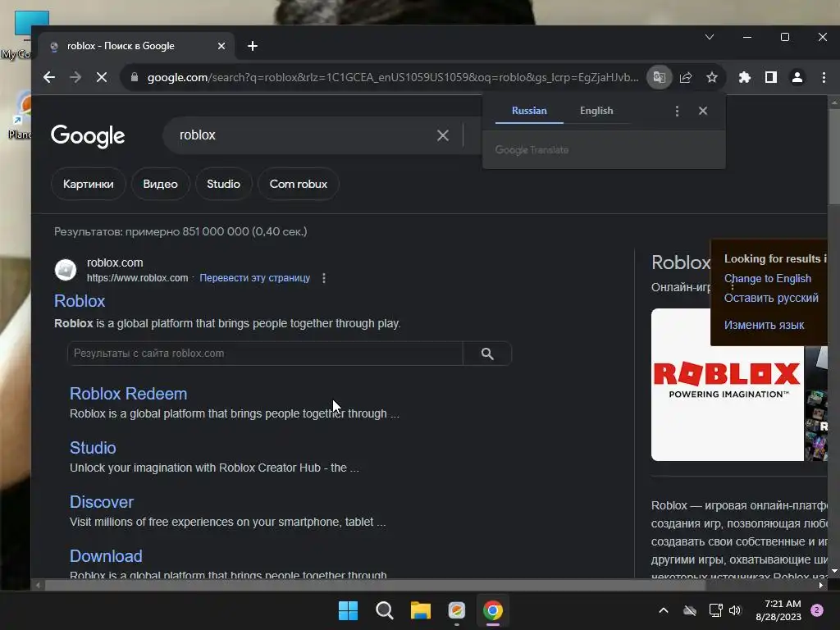Filter results by Картинки chip
Screen dimensions: 840x630
coord(89,184)
